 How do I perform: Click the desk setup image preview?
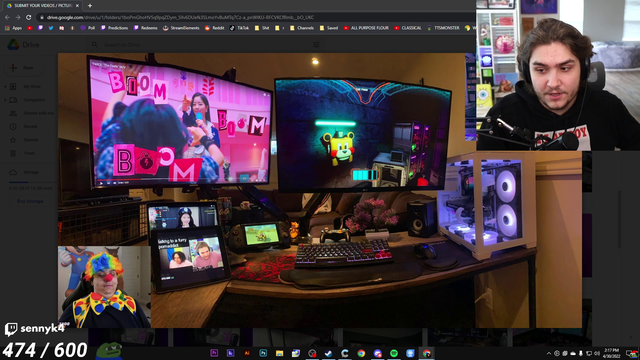(320, 190)
